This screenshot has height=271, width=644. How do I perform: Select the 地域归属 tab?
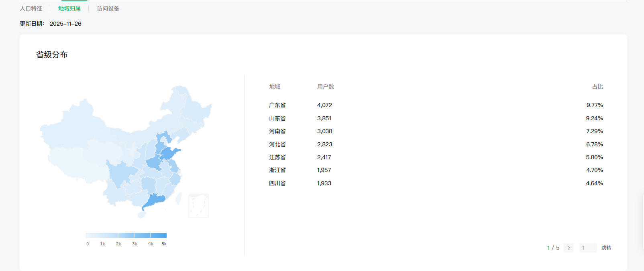[69, 8]
